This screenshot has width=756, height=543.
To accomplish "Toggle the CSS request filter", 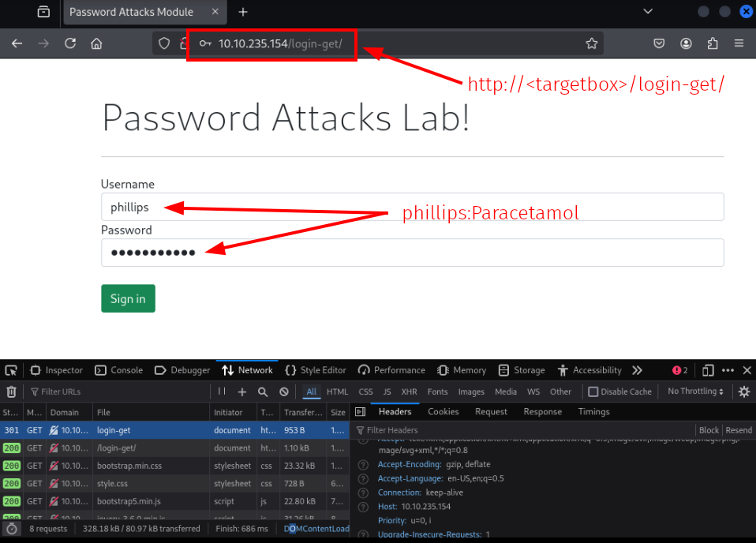I will [x=365, y=391].
